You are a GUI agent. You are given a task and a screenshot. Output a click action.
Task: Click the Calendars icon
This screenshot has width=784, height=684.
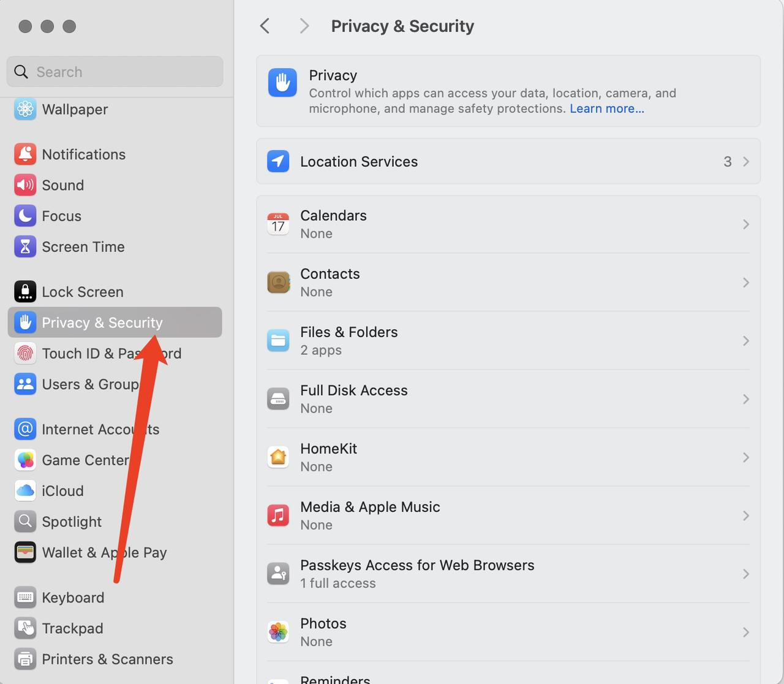coord(278,224)
